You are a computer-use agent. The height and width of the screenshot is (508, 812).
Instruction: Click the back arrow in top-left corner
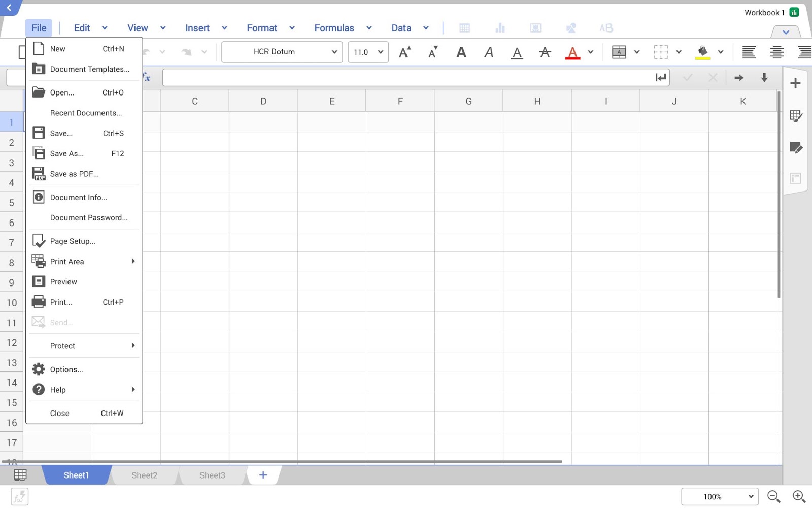pos(9,8)
